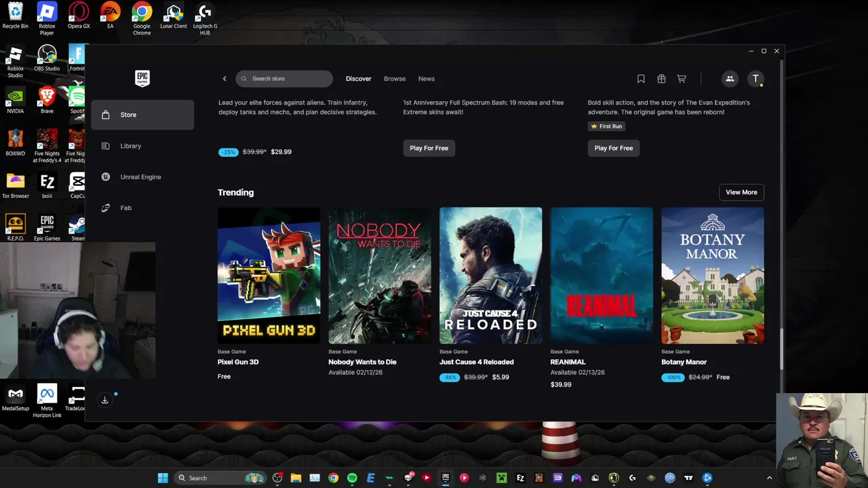
Task: Click the -85% discount badge
Action: [x=450, y=378]
